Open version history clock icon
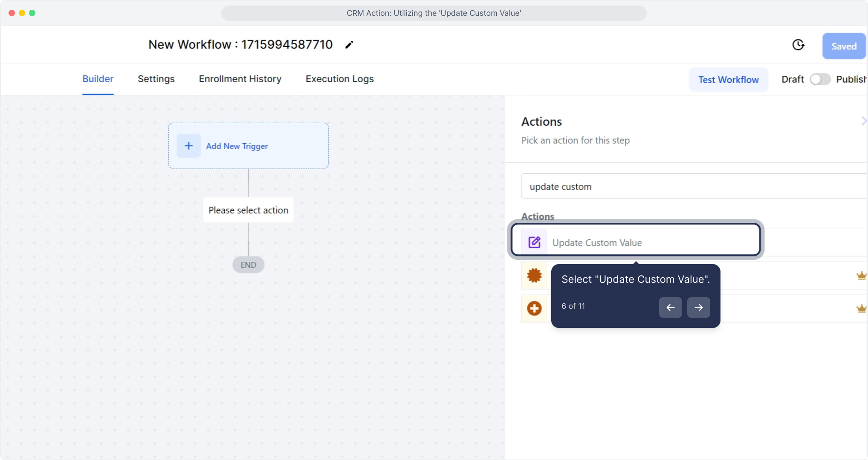868x460 pixels. pyautogui.click(x=798, y=45)
